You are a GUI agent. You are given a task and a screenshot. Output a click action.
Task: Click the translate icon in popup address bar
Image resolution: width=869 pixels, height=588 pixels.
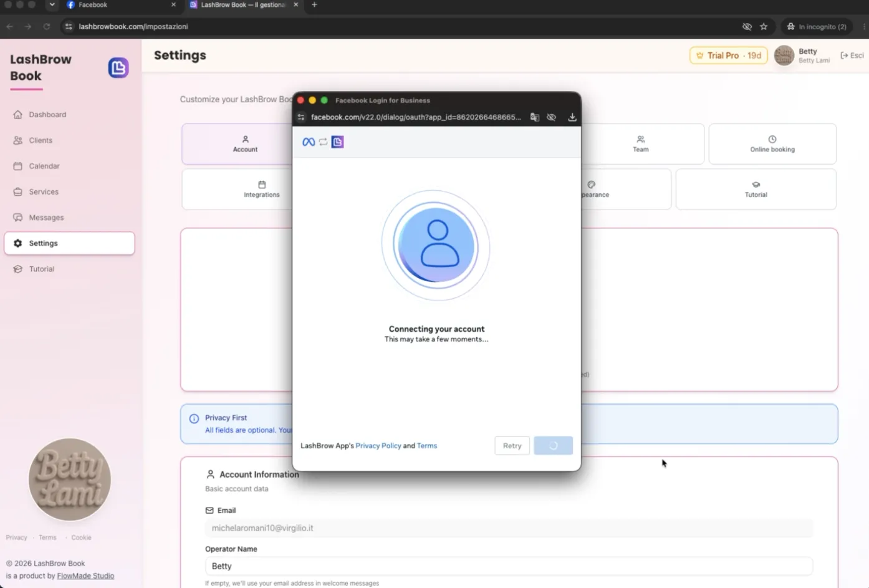point(534,117)
